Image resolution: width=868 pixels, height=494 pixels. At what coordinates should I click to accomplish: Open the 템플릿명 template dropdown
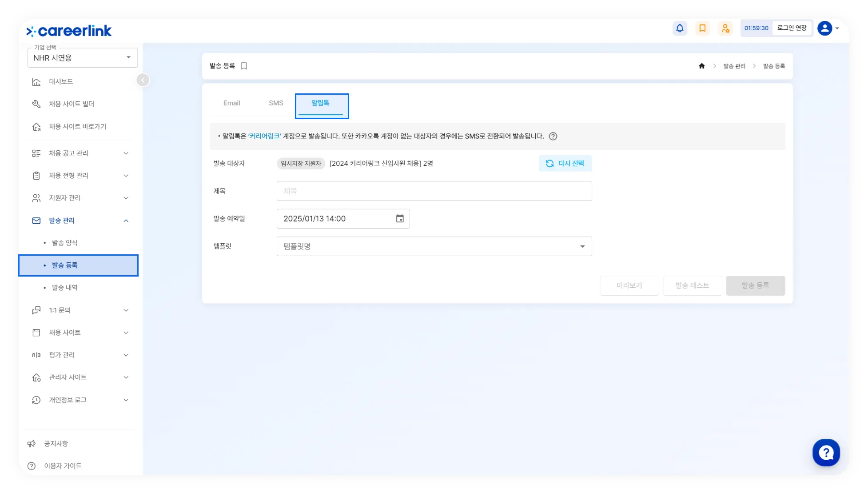[434, 246]
